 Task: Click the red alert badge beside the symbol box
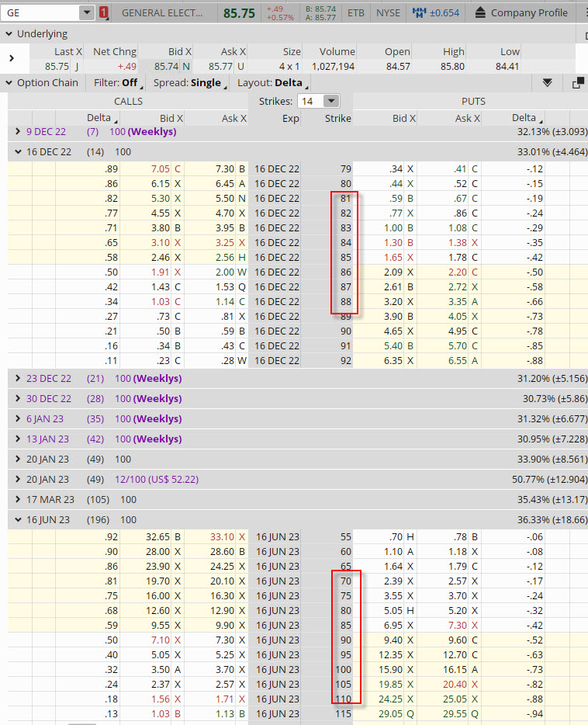click(104, 12)
